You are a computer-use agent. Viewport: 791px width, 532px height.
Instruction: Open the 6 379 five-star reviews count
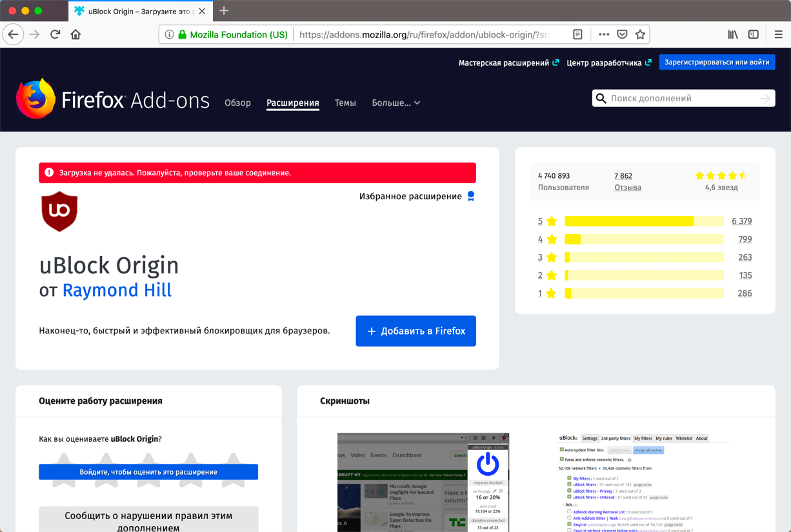[741, 221]
